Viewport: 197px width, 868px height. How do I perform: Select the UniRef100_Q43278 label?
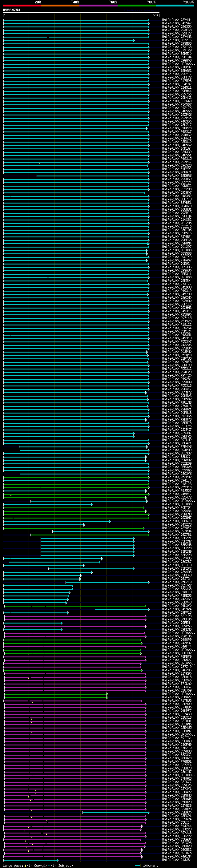pyautogui.click(x=177, y=525)
